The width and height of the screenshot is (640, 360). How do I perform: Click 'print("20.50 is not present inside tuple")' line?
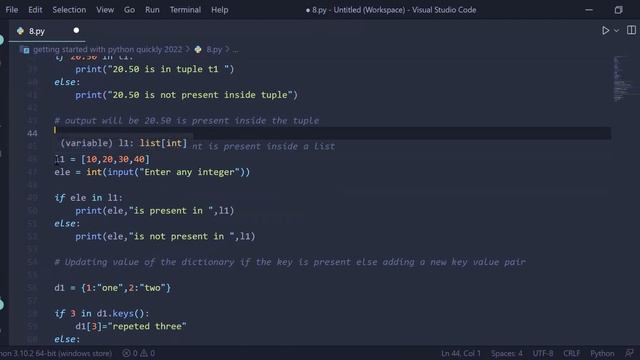coord(186,95)
